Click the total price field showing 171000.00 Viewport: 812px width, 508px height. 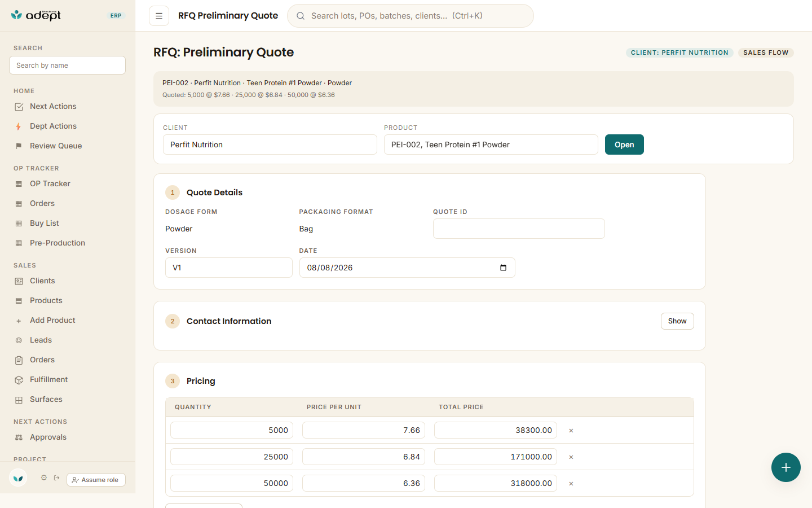pyautogui.click(x=496, y=457)
